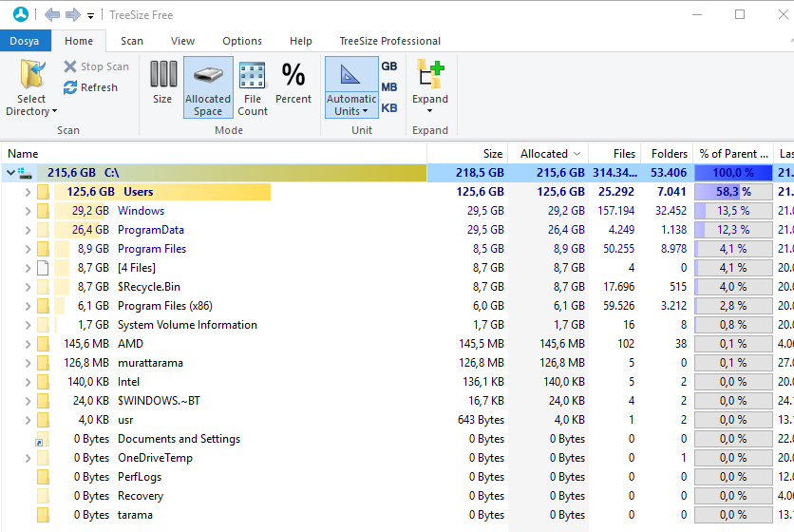The image size is (794, 532).
Task: Expand the $Recycle.Bin folder
Action: pyautogui.click(x=28, y=287)
